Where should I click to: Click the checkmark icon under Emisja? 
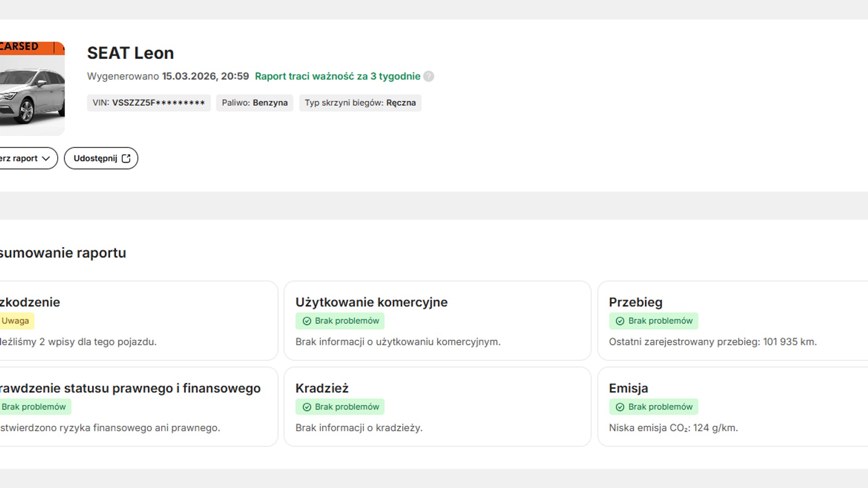(620, 407)
